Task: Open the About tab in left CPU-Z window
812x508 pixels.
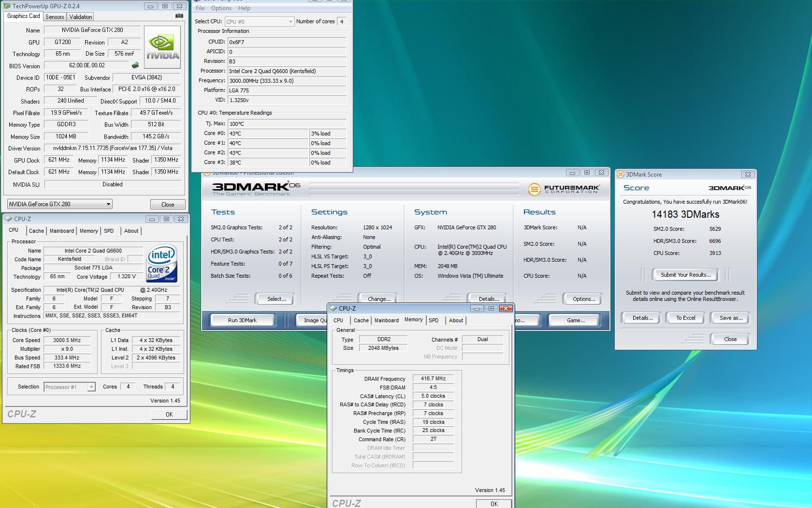Action: tap(131, 231)
